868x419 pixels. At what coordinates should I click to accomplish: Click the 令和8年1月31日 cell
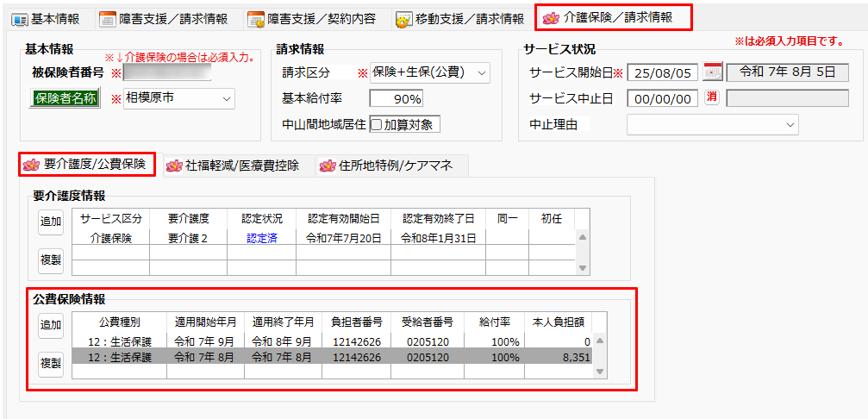tap(438, 238)
